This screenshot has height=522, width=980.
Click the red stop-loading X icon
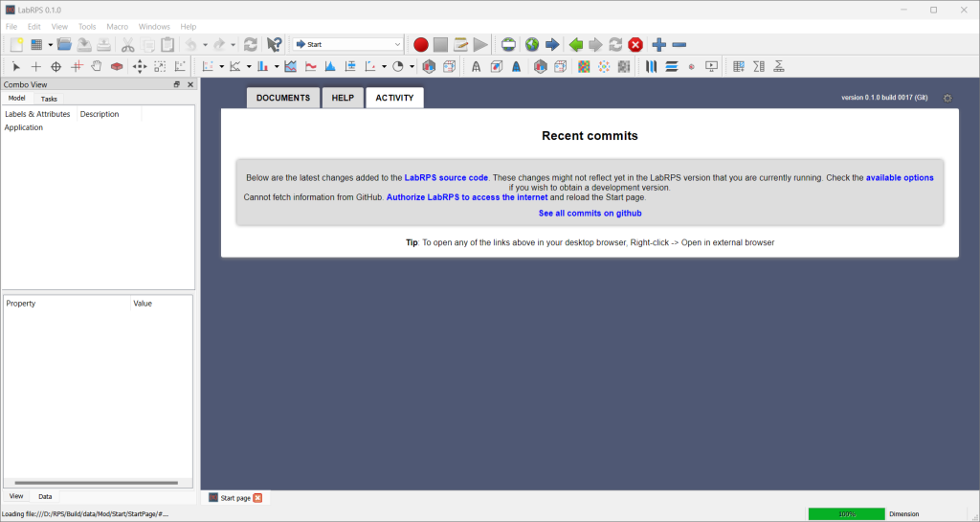pos(635,45)
